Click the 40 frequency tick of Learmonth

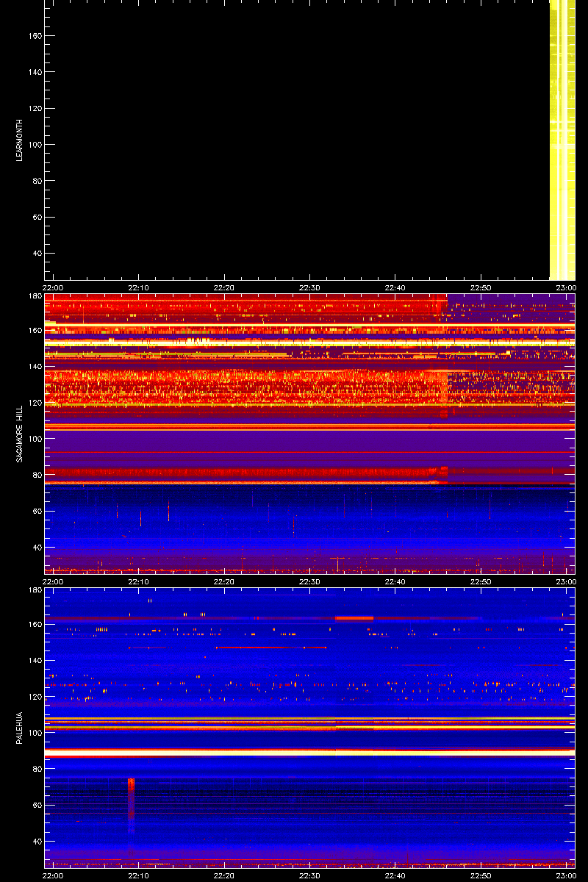(x=37, y=254)
